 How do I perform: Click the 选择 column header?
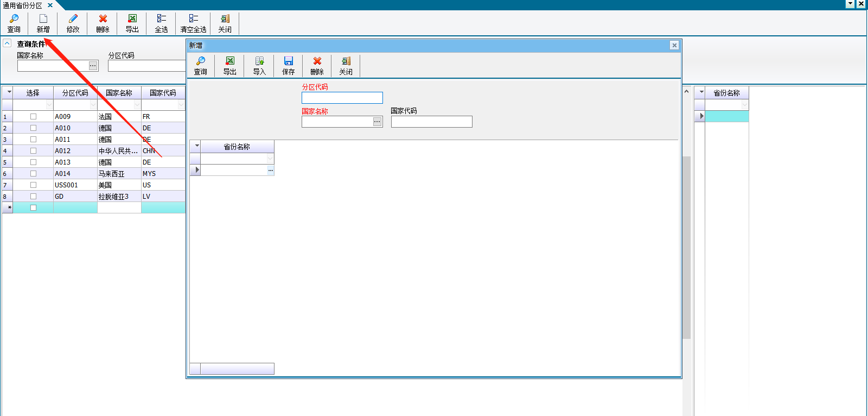click(x=33, y=93)
